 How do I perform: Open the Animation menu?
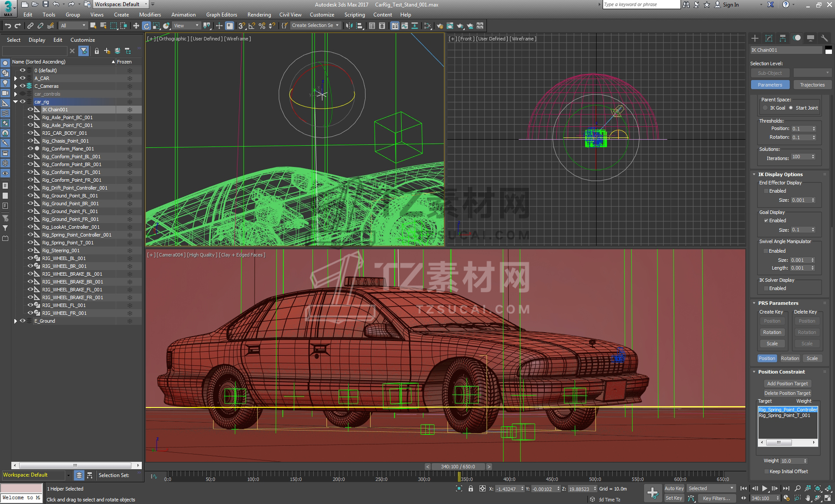pyautogui.click(x=183, y=14)
